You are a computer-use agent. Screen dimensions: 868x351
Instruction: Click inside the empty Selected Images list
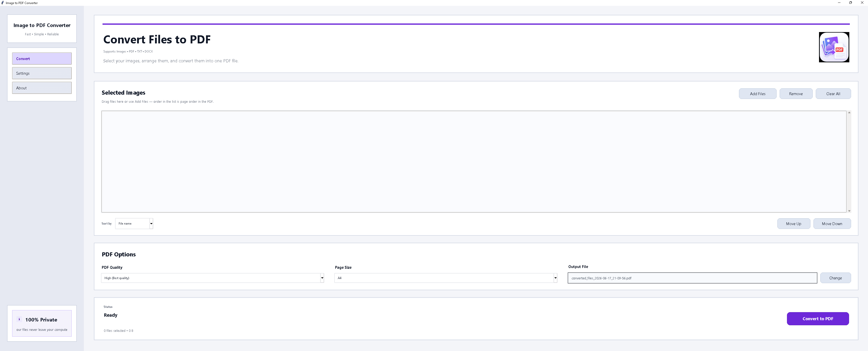pyautogui.click(x=474, y=162)
